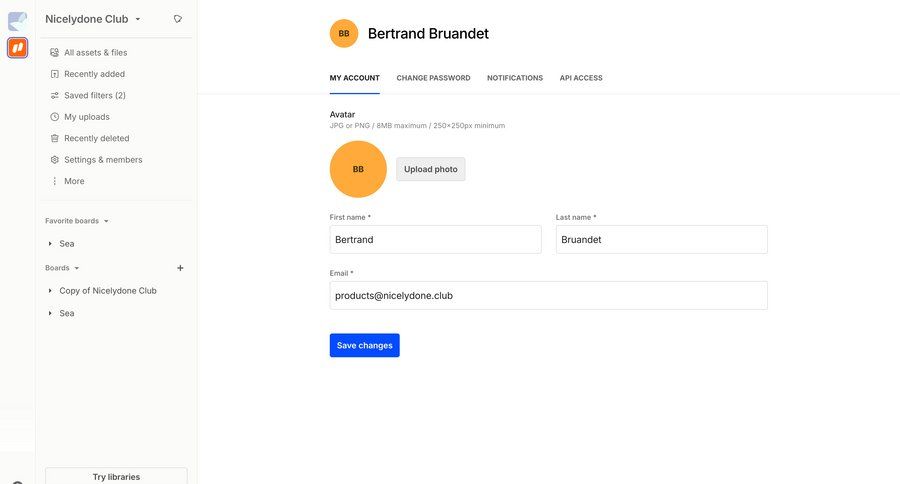Open Recently added from the sidebar
Image resolution: width=900 pixels, height=484 pixels.
(94, 74)
